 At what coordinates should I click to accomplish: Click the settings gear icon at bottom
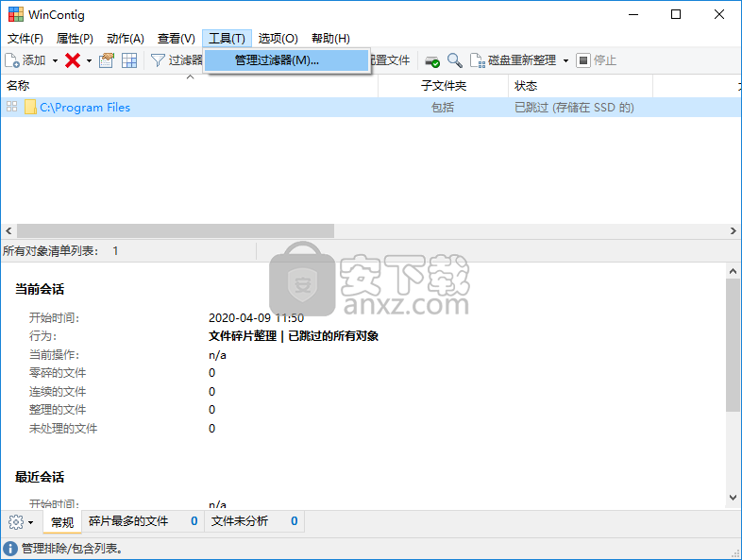[x=16, y=522]
